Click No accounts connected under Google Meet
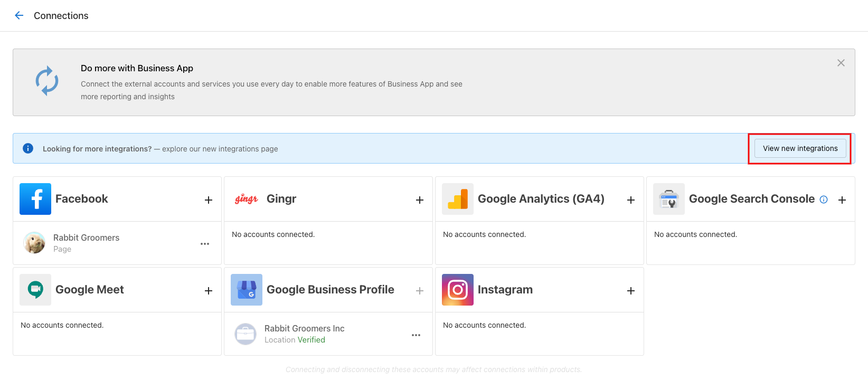Image resolution: width=868 pixels, height=380 pixels. pyautogui.click(x=62, y=325)
